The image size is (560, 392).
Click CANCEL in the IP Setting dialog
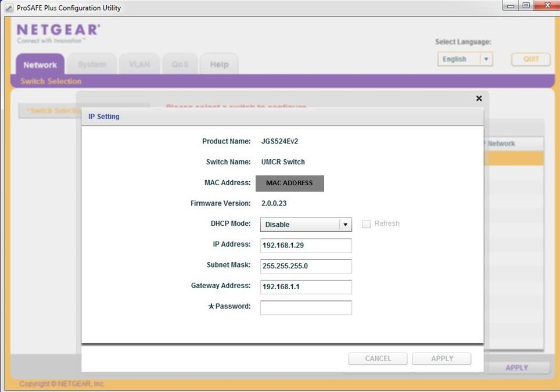[x=378, y=358]
